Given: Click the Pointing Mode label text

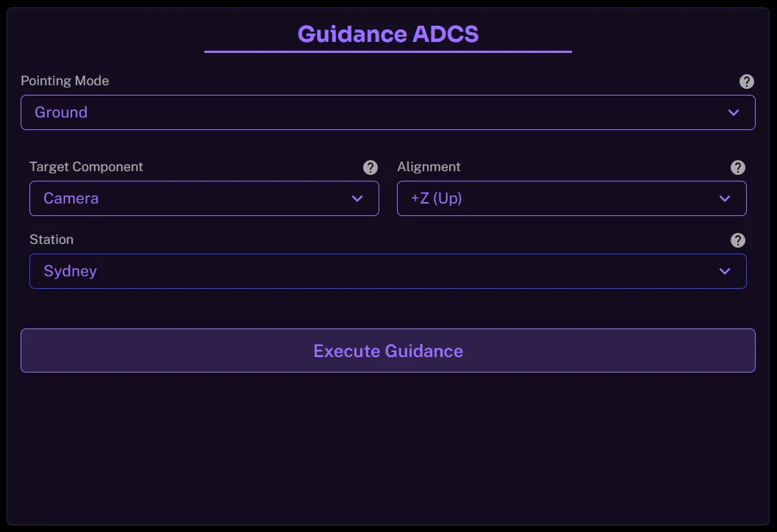Looking at the screenshot, I should tap(65, 81).
